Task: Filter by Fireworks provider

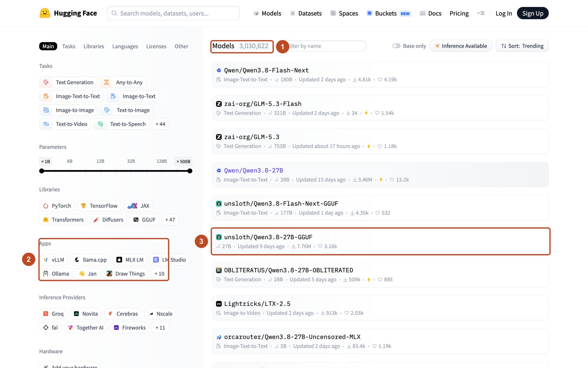Action: point(129,328)
